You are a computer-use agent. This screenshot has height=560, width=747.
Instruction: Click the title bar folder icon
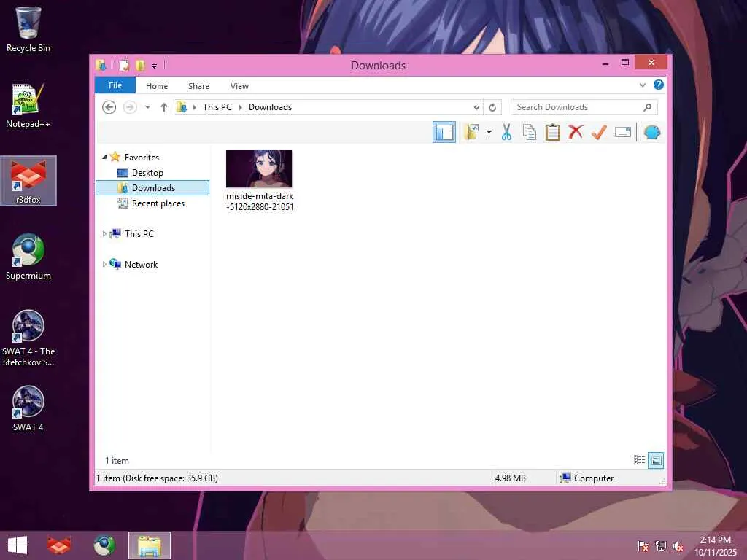[x=101, y=65]
